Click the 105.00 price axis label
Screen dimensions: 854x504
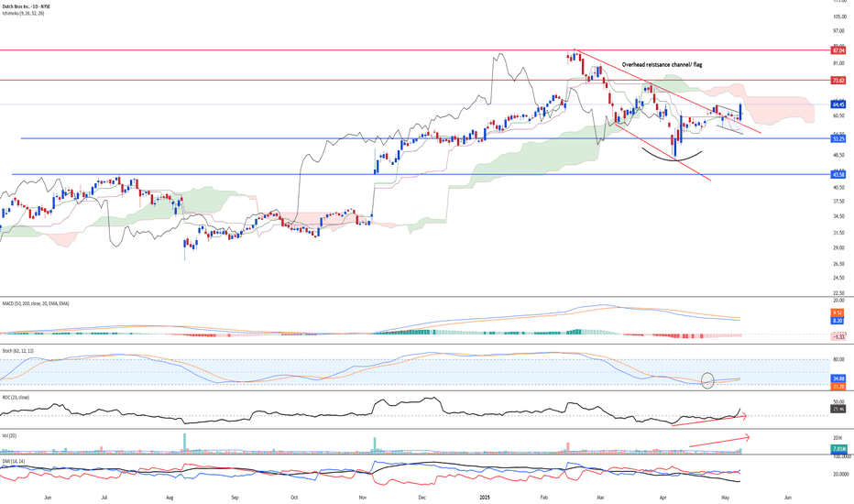[x=839, y=16]
